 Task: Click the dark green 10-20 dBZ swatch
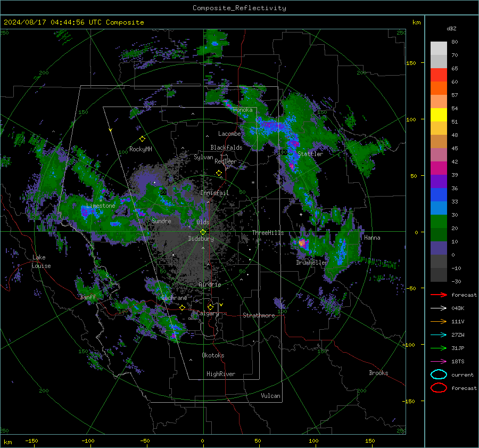[x=439, y=234]
